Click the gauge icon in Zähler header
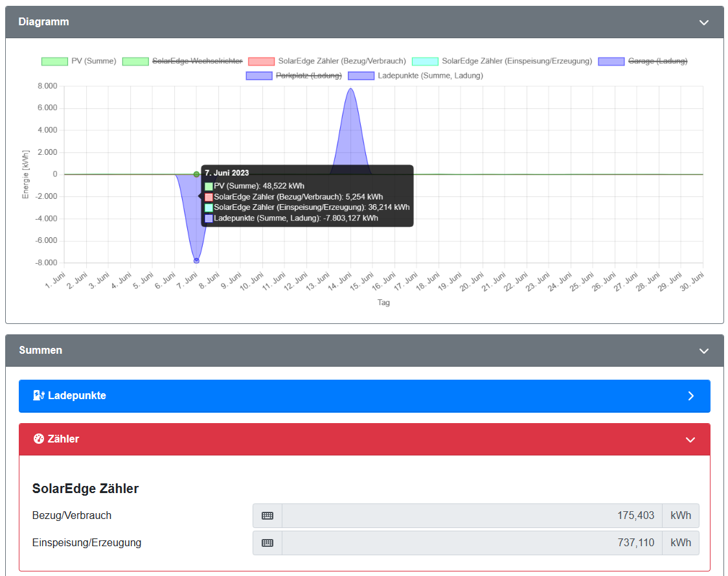 click(39, 439)
